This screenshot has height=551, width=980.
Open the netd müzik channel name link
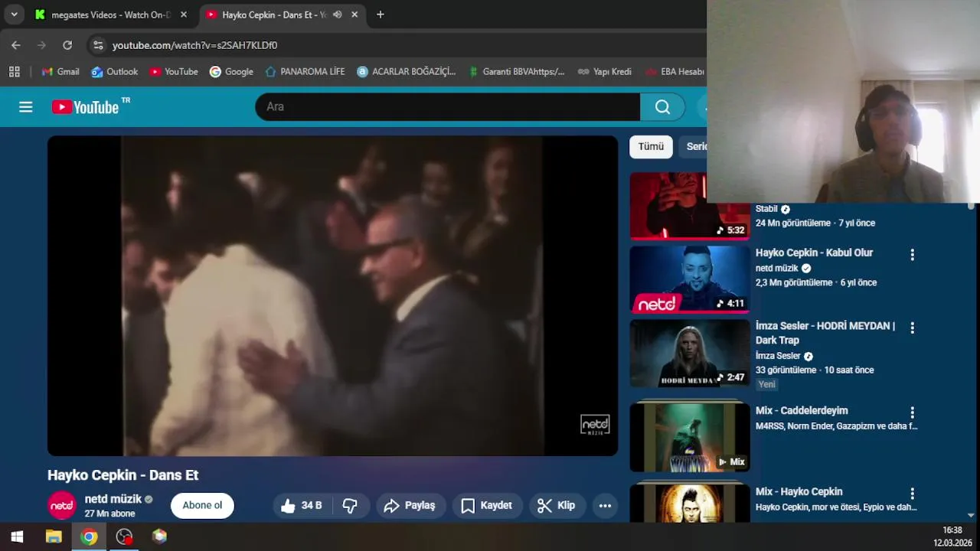[113, 499]
